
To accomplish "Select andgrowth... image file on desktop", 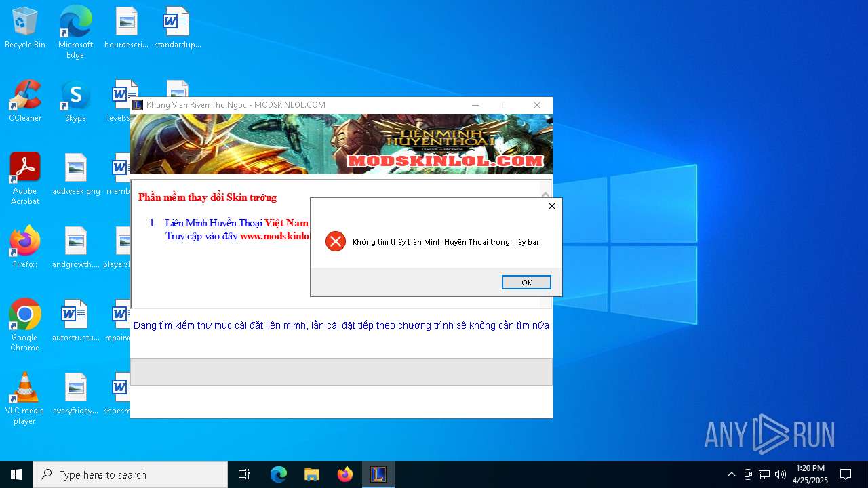I will [x=76, y=248].
